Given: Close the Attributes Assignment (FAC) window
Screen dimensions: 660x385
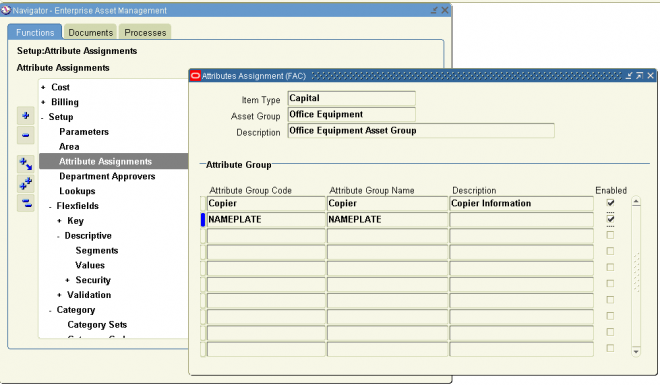Looking at the screenshot, I should click(650, 76).
